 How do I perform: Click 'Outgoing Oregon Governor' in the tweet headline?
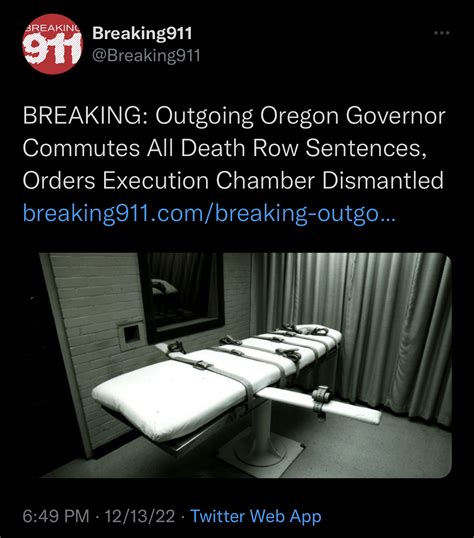click(300, 116)
